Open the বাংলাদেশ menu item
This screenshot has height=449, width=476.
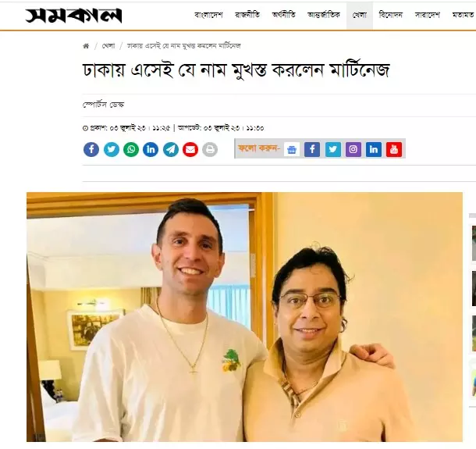208,15
